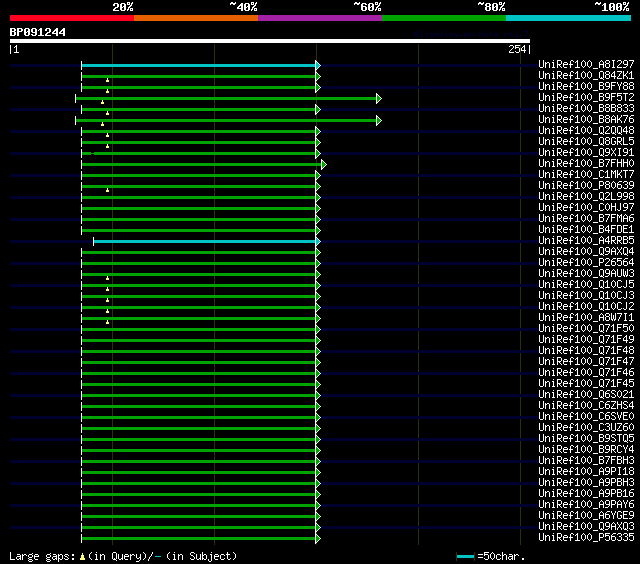The width and height of the screenshot is (640, 564).
Task: Select UniRef100_A6YGE9 label
Action: pos(586,516)
